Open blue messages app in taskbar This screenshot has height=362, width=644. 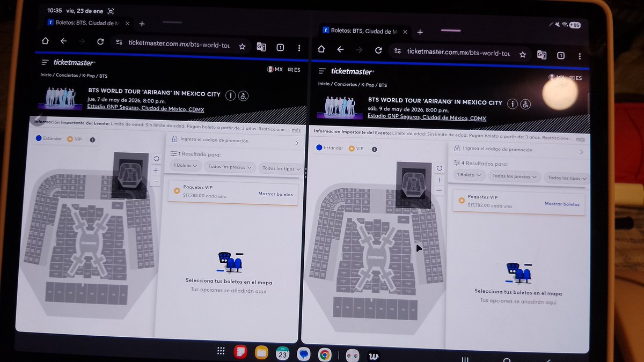303,353
